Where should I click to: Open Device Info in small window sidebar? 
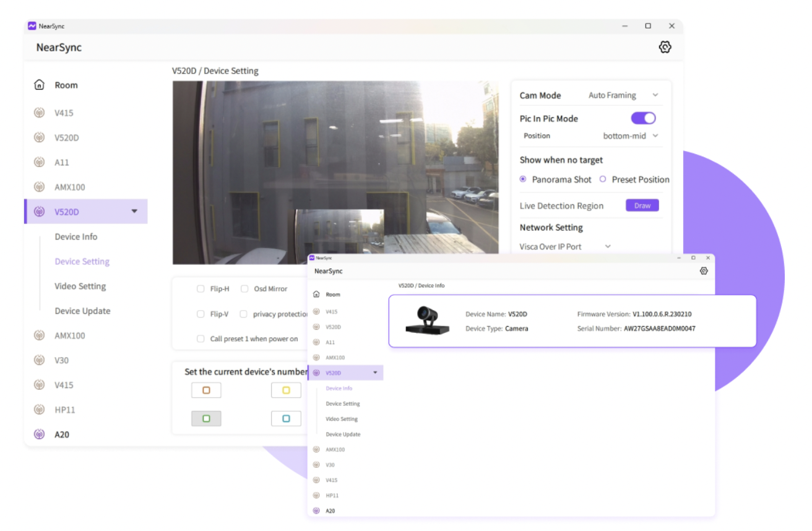click(339, 389)
